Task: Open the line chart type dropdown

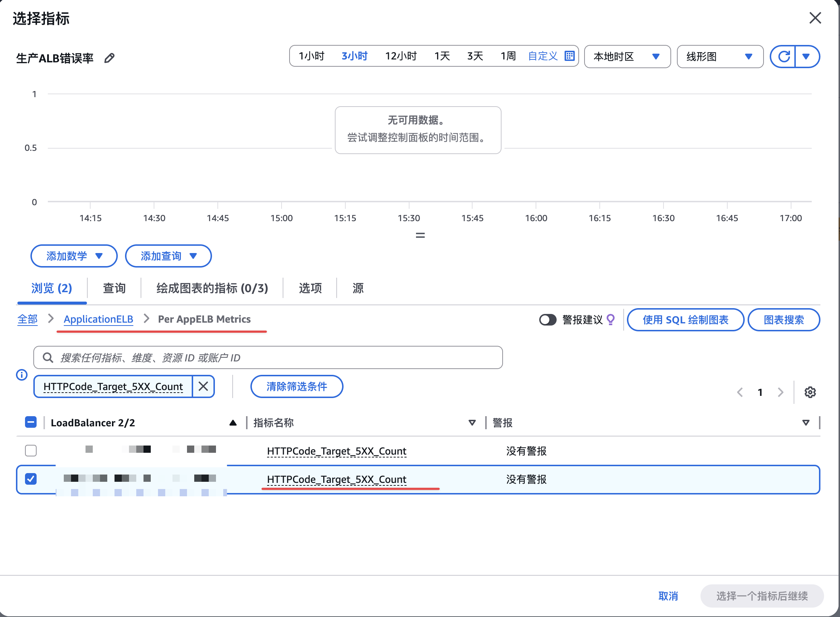Action: click(719, 57)
